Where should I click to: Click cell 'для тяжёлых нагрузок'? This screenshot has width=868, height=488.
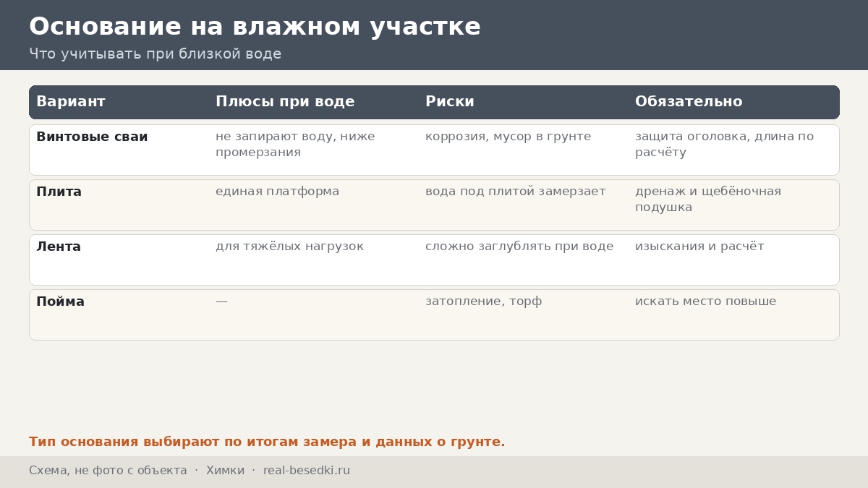point(289,247)
